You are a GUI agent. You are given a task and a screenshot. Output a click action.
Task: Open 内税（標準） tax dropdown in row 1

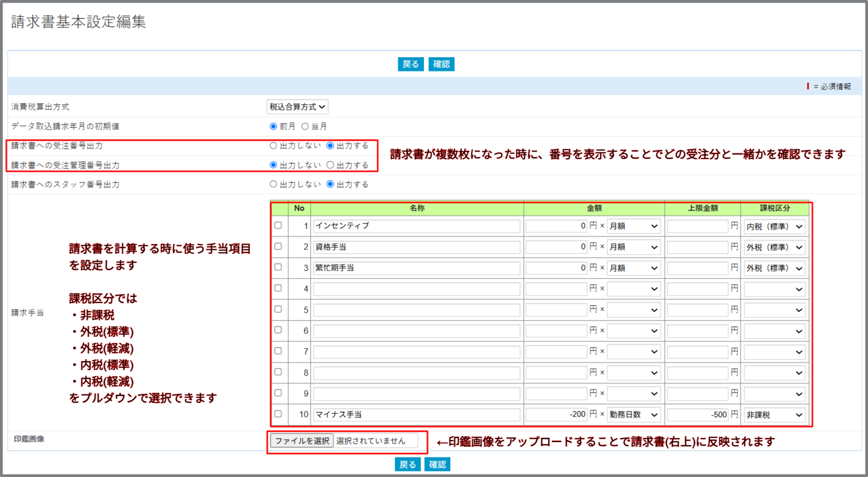774,226
